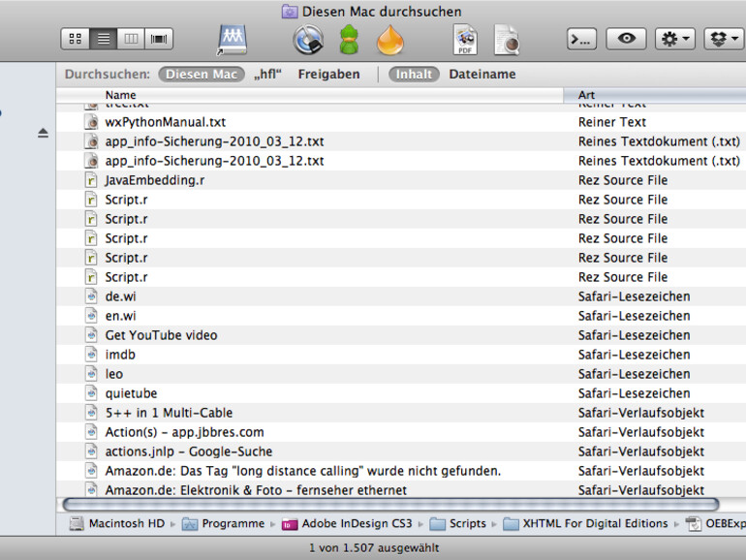Select Freigaben search scope
The height and width of the screenshot is (560, 746).
click(x=328, y=74)
